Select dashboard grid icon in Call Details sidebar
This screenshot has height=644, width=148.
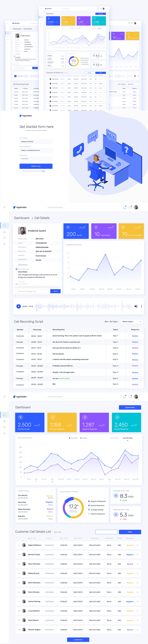point(4,226)
